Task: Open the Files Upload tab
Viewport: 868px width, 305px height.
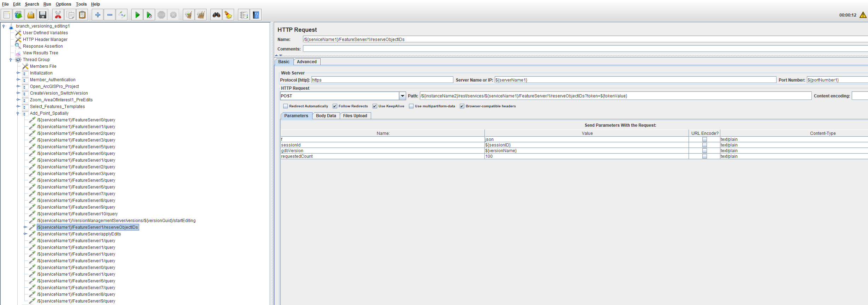Action: [x=355, y=116]
